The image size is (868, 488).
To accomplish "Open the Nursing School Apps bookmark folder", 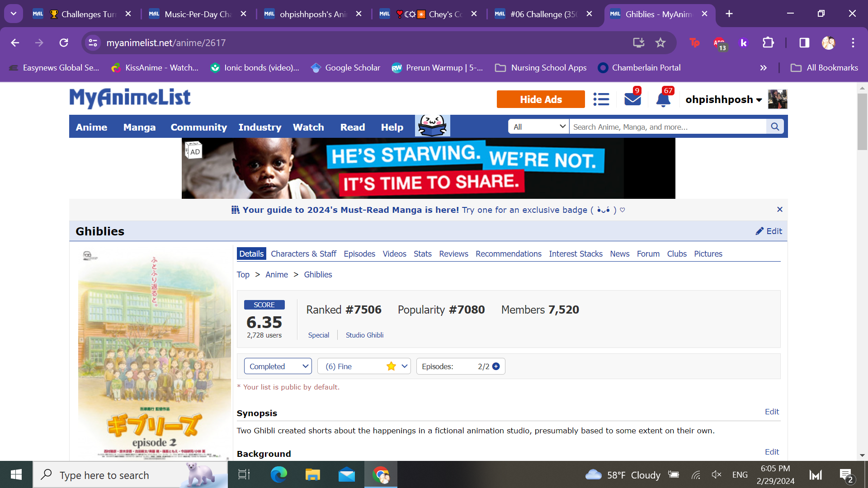I will (541, 68).
